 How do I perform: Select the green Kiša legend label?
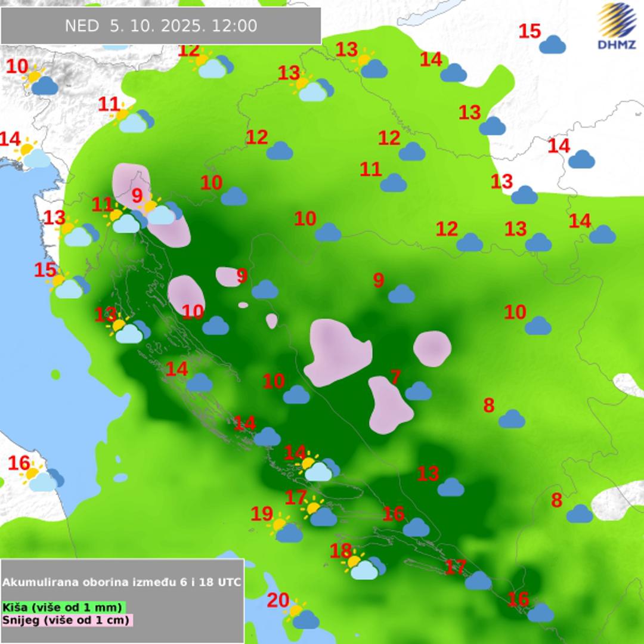pyautogui.click(x=63, y=608)
